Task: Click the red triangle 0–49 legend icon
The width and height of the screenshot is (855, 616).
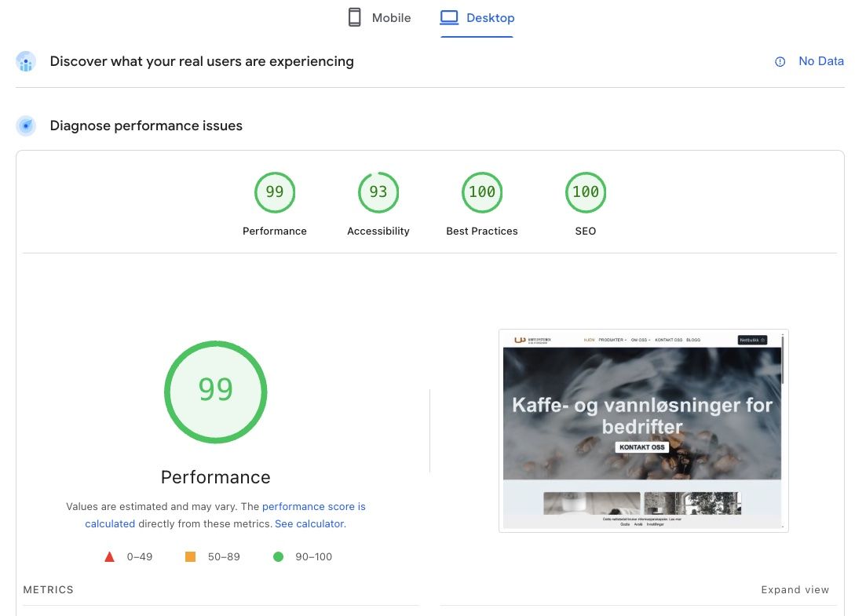Action: click(110, 557)
